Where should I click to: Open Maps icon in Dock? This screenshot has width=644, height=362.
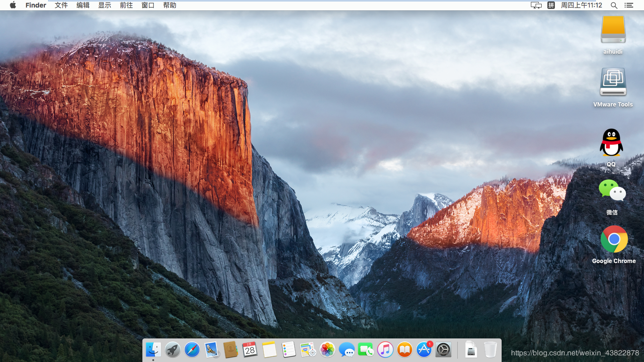(x=308, y=350)
